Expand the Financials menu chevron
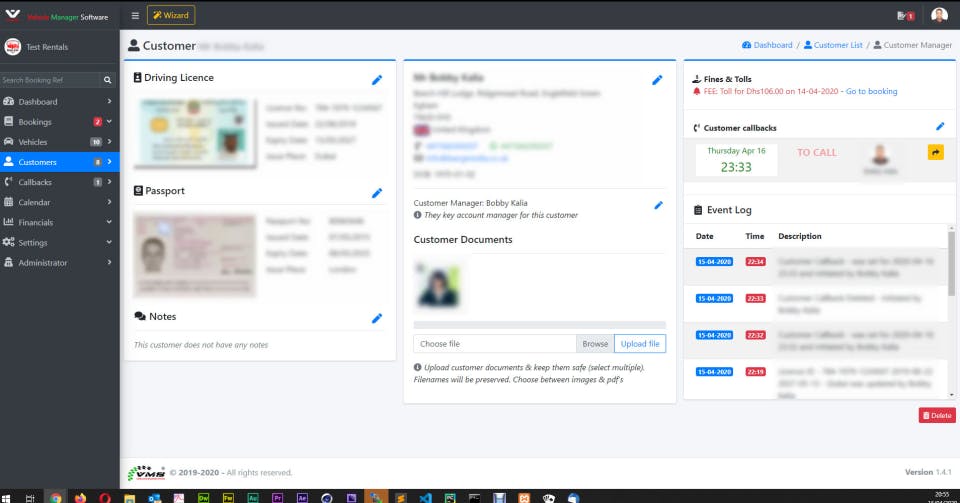The image size is (960, 503). [109, 222]
